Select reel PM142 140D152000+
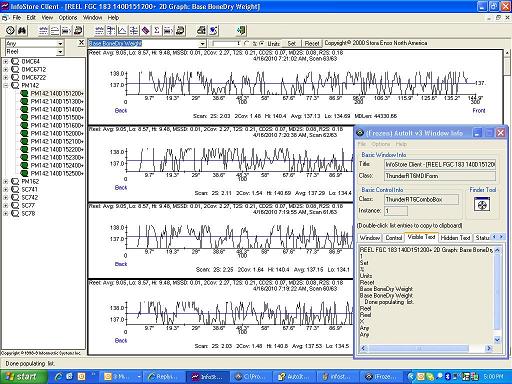512x384 pixels. click(57, 133)
